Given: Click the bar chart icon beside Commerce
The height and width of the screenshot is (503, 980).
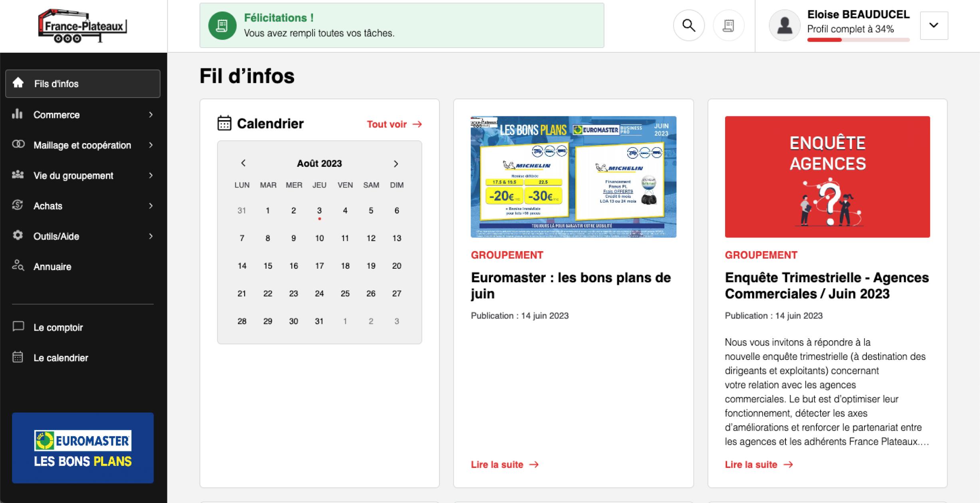Looking at the screenshot, I should click(x=17, y=114).
